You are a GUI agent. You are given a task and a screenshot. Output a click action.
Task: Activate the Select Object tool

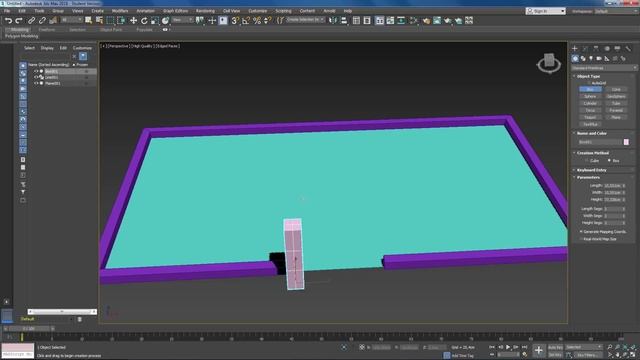(x=89, y=20)
